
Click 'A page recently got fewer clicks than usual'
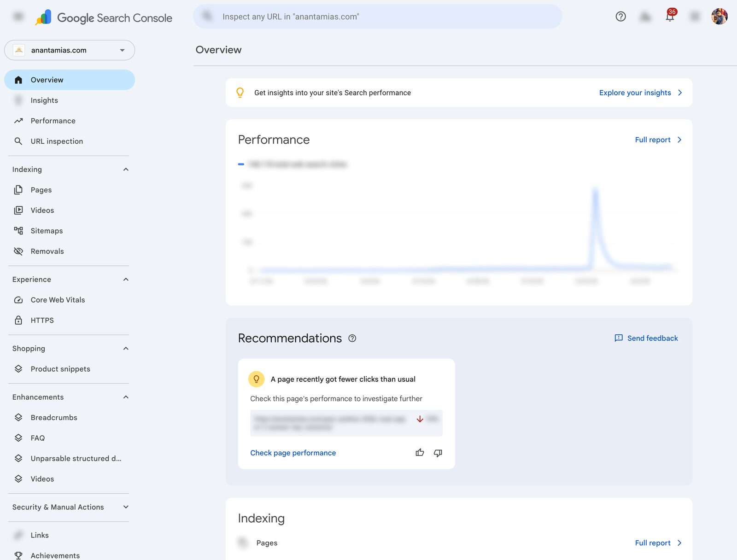pos(343,379)
